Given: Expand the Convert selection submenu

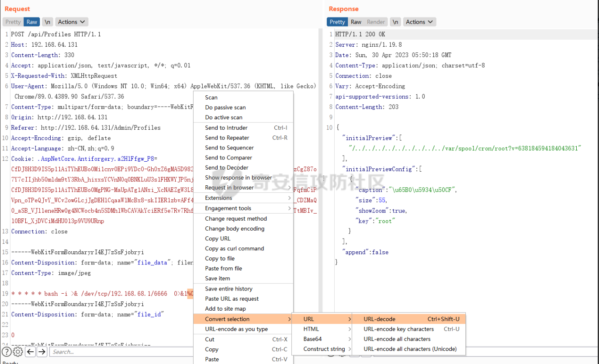Looking at the screenshot, I should [x=243, y=319].
